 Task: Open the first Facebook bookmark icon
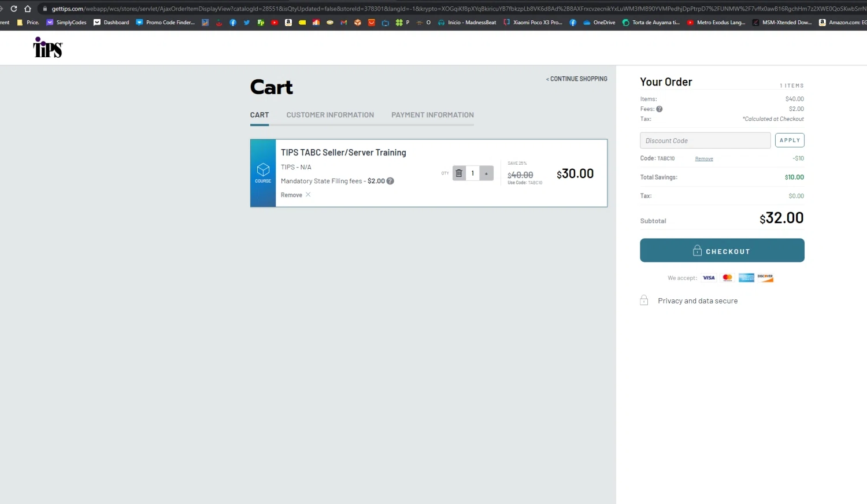(233, 23)
